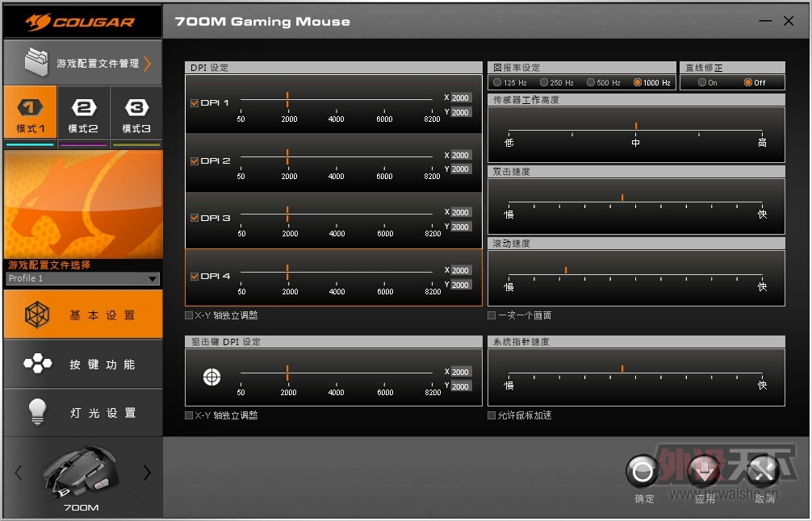Select 500 Hz polling rate

coord(590,82)
